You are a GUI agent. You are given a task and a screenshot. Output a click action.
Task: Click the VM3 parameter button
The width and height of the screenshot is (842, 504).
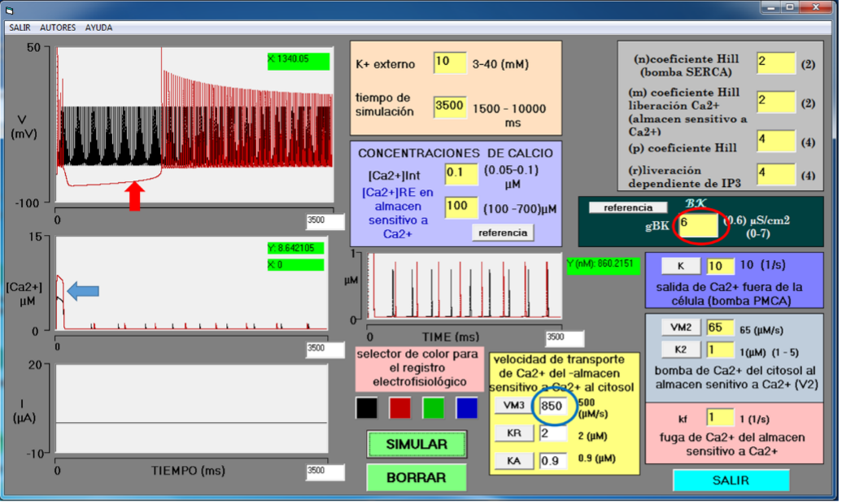(x=513, y=406)
